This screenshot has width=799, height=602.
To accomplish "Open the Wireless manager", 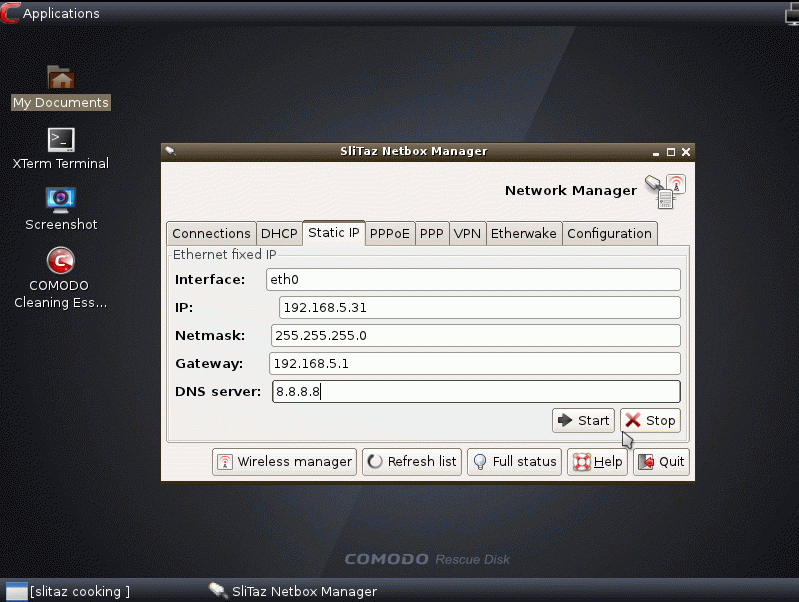I will coord(284,462).
